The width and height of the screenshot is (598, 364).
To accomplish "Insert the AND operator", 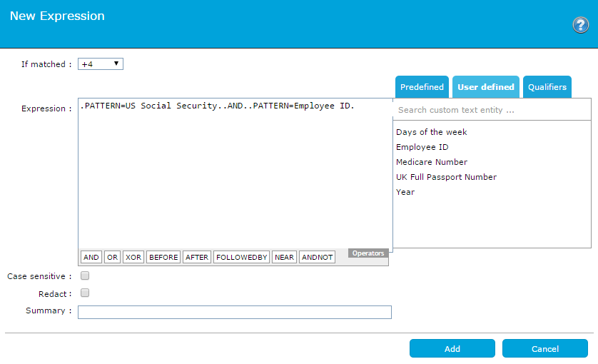I will 91,258.
